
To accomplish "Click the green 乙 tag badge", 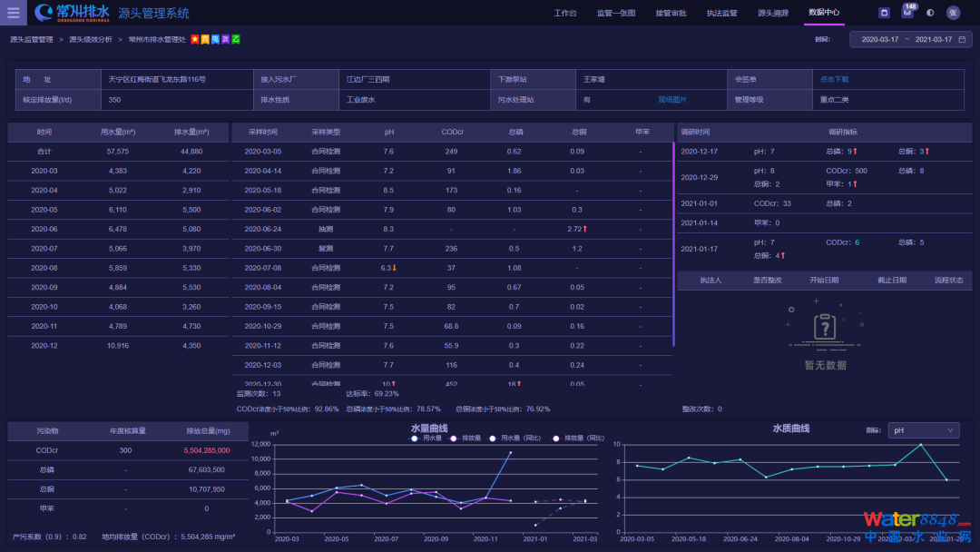I will pos(236,40).
